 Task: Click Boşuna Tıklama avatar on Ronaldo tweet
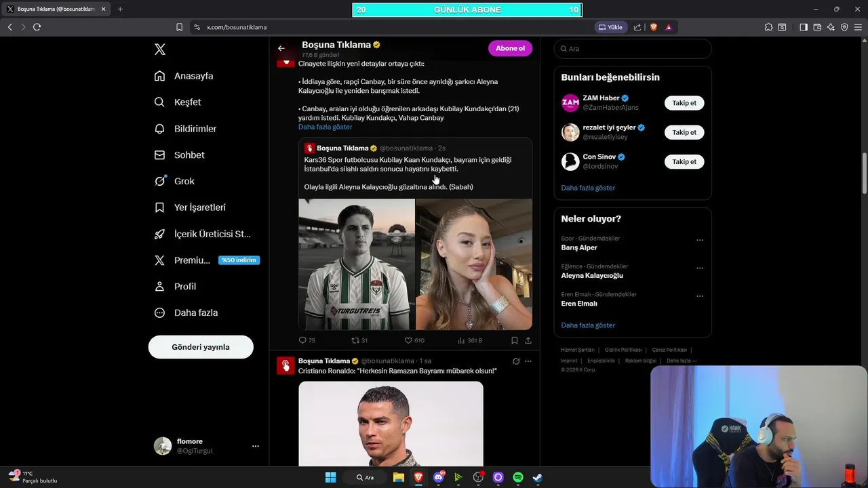(285, 365)
